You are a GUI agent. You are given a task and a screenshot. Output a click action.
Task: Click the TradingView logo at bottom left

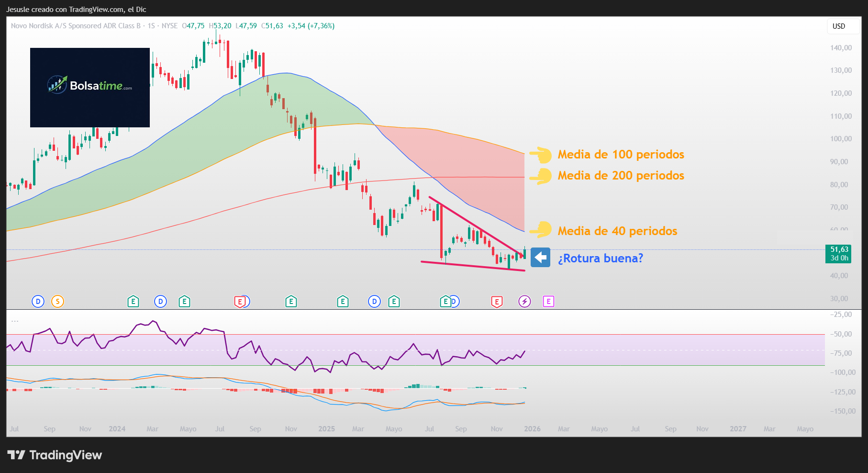(55, 455)
